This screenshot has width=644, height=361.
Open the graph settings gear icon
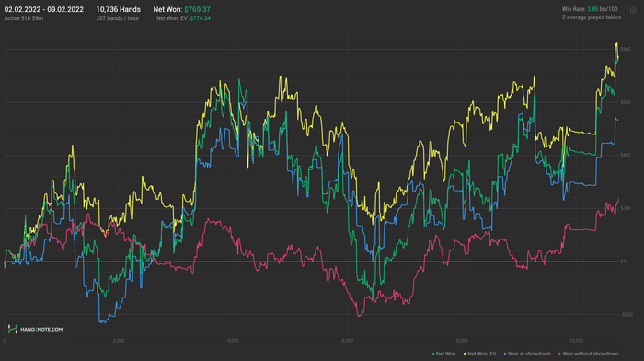point(633,11)
